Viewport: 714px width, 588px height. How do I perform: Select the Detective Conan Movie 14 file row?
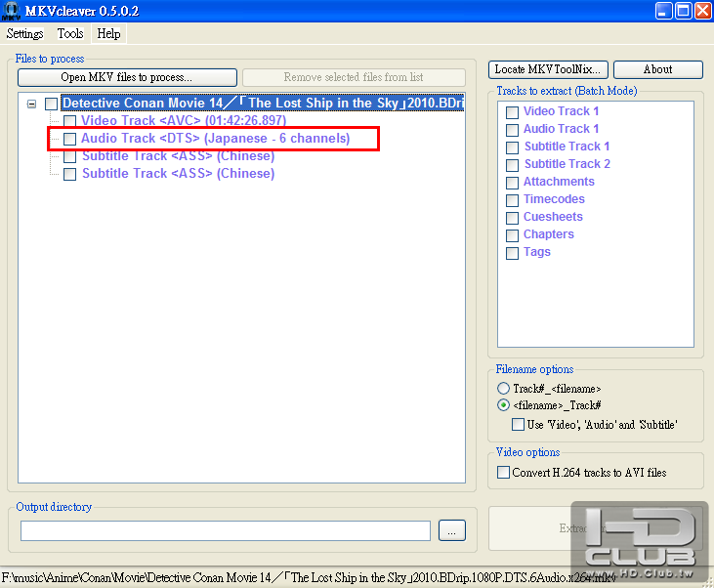point(263,103)
